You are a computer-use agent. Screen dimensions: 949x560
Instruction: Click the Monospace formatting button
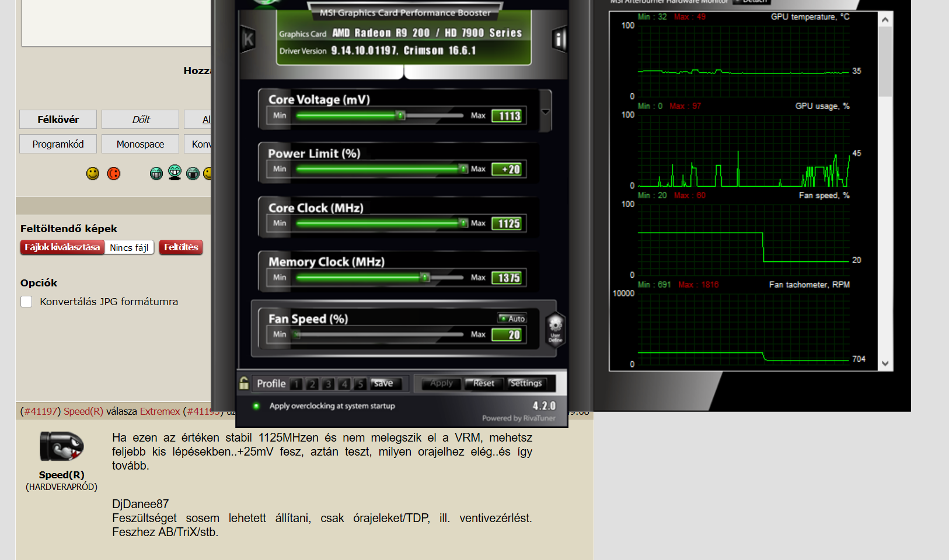tap(140, 144)
